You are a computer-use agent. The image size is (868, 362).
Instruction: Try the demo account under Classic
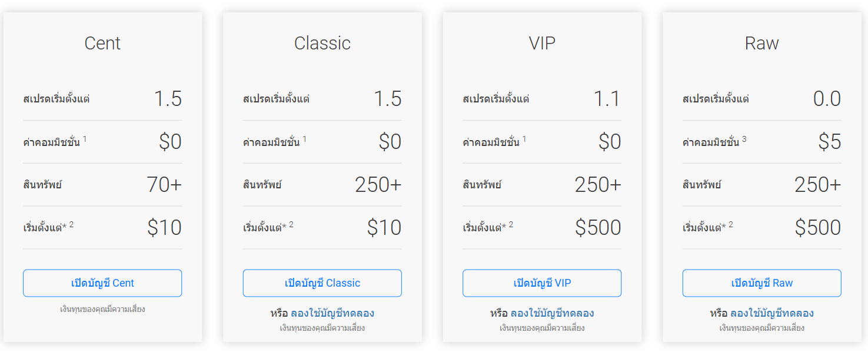pyautogui.click(x=333, y=313)
